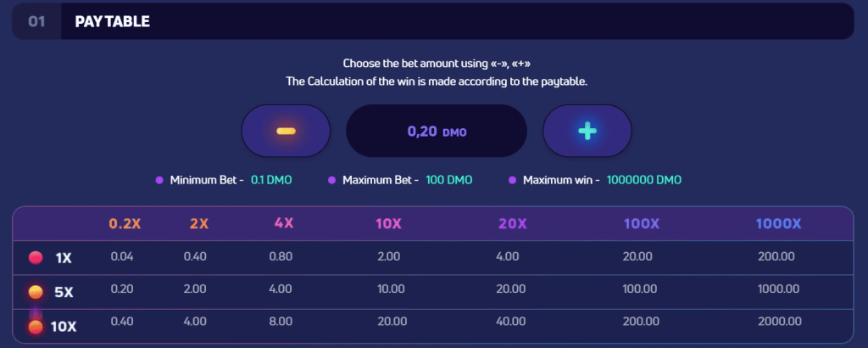Select the 0.2X column header
Screen dimensions: 868x348
[x=125, y=224]
